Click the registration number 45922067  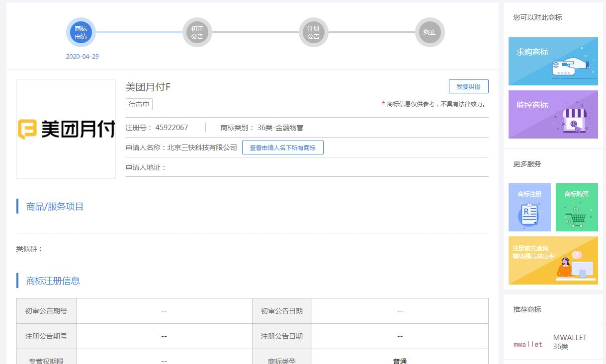[x=172, y=128]
